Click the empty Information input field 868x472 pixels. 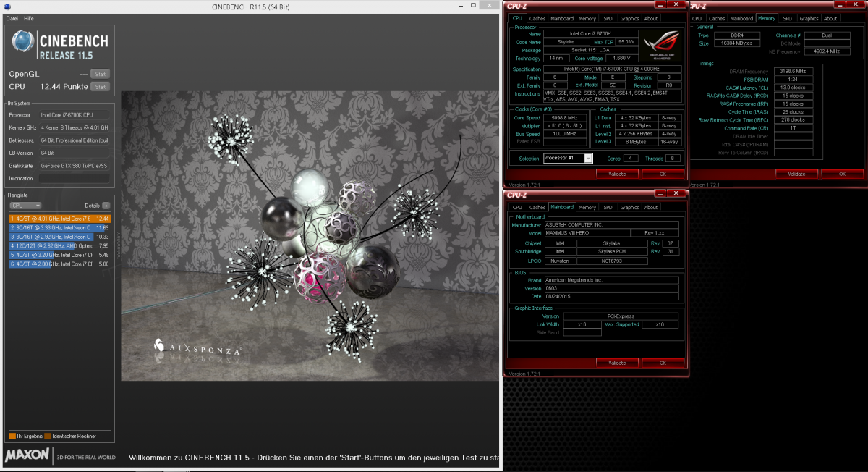pyautogui.click(x=75, y=178)
